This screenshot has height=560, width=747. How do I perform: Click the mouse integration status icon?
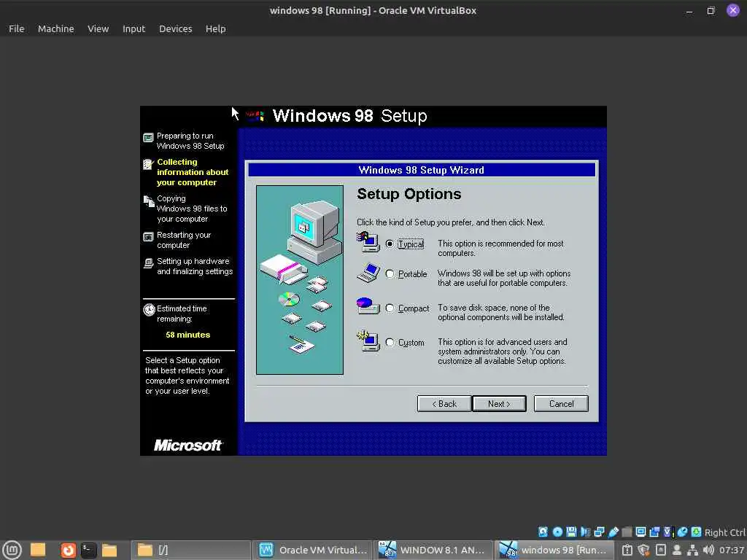[x=682, y=532]
